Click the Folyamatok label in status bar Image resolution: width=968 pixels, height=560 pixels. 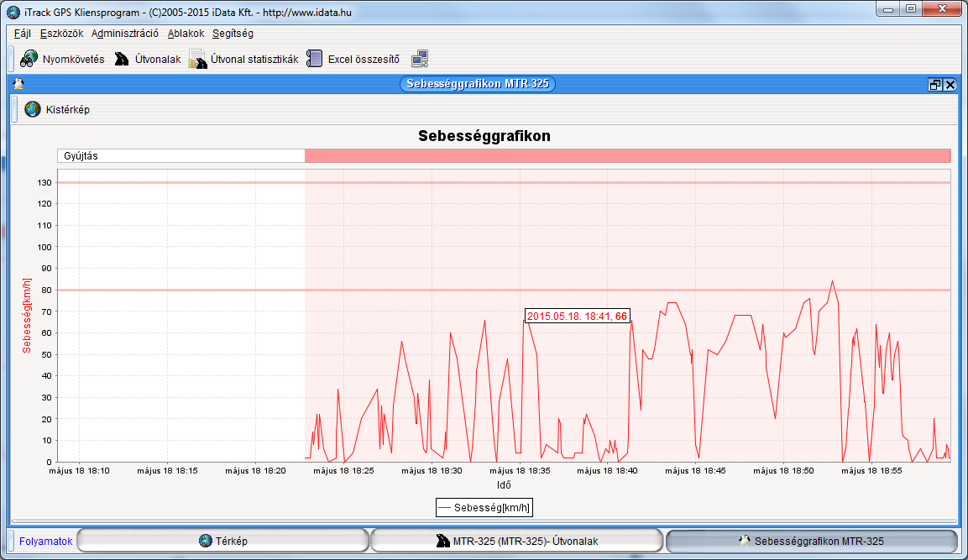pyautogui.click(x=45, y=542)
